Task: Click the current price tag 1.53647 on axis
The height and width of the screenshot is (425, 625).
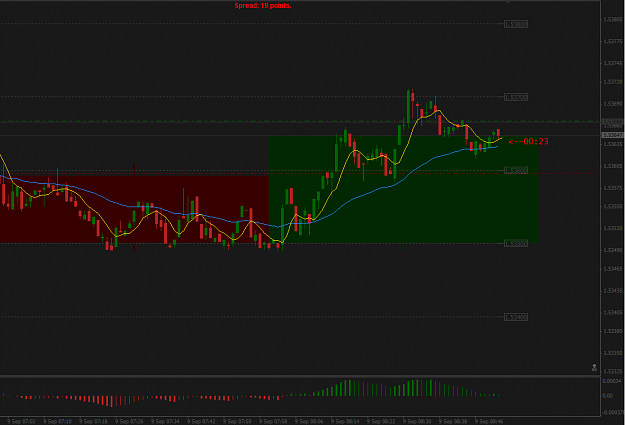Action: [613, 135]
